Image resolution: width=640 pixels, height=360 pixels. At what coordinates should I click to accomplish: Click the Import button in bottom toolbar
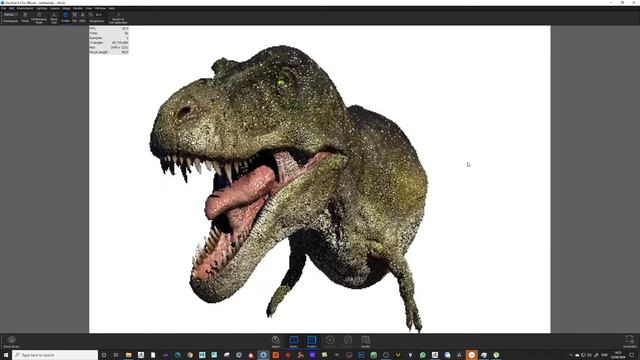coord(276,341)
